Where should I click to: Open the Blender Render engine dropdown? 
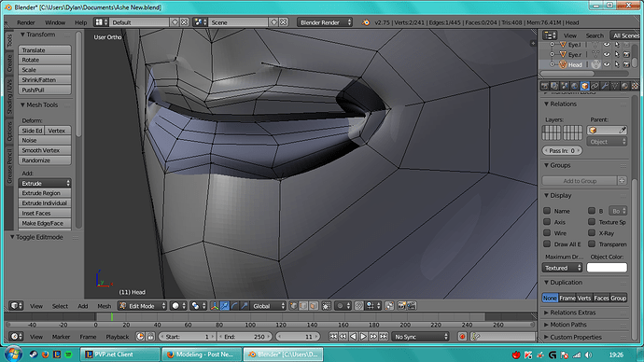coord(325,22)
